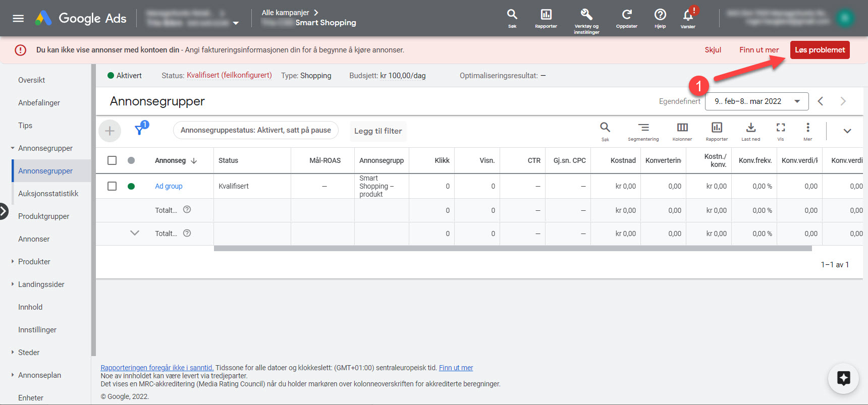
Task: Open Innhold in the sidebar
Action: pos(30,307)
